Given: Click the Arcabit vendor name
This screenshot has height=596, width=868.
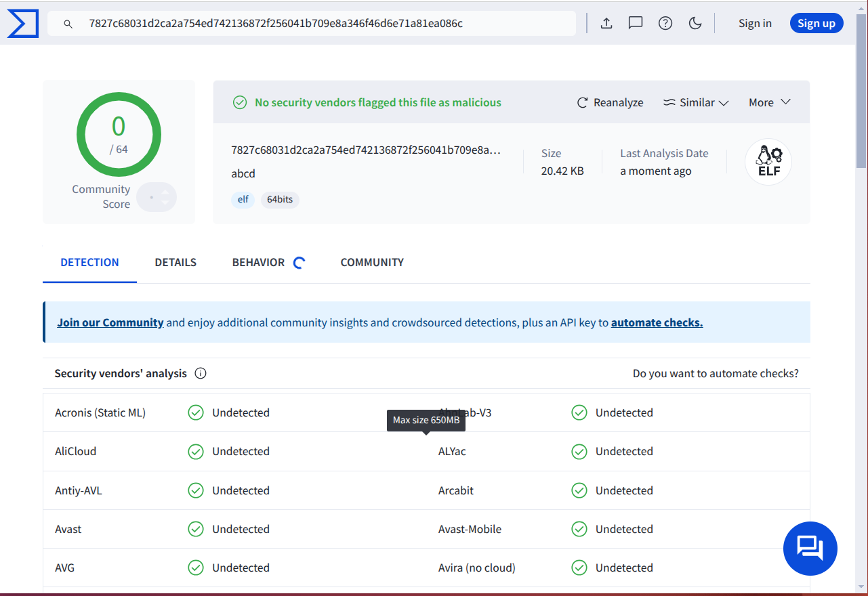Looking at the screenshot, I should pyautogui.click(x=456, y=490).
